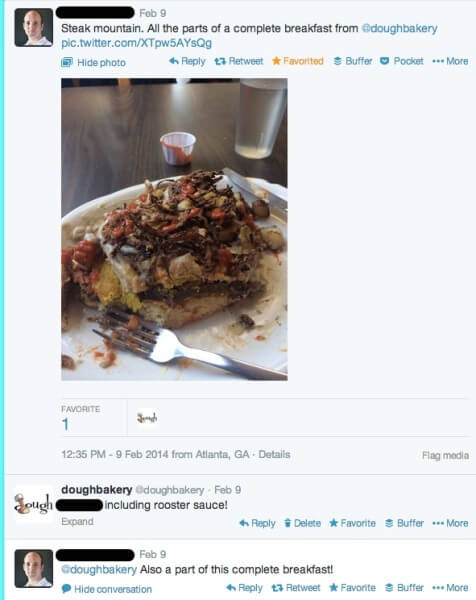Unfavorite the Steak mountain tweet via Favorited star
The image size is (476, 600).
tap(298, 61)
